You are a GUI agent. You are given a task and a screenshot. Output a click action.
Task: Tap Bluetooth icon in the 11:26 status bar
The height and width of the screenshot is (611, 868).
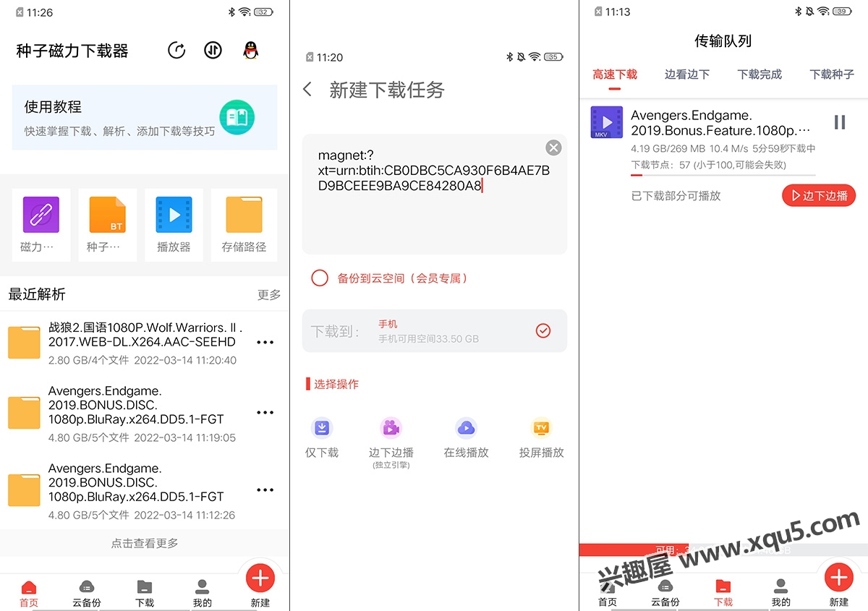231,12
